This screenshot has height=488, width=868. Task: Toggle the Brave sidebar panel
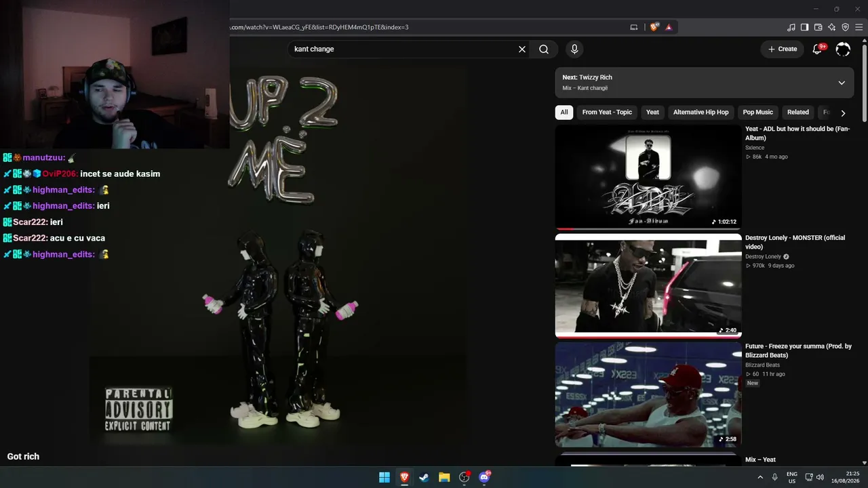point(804,27)
